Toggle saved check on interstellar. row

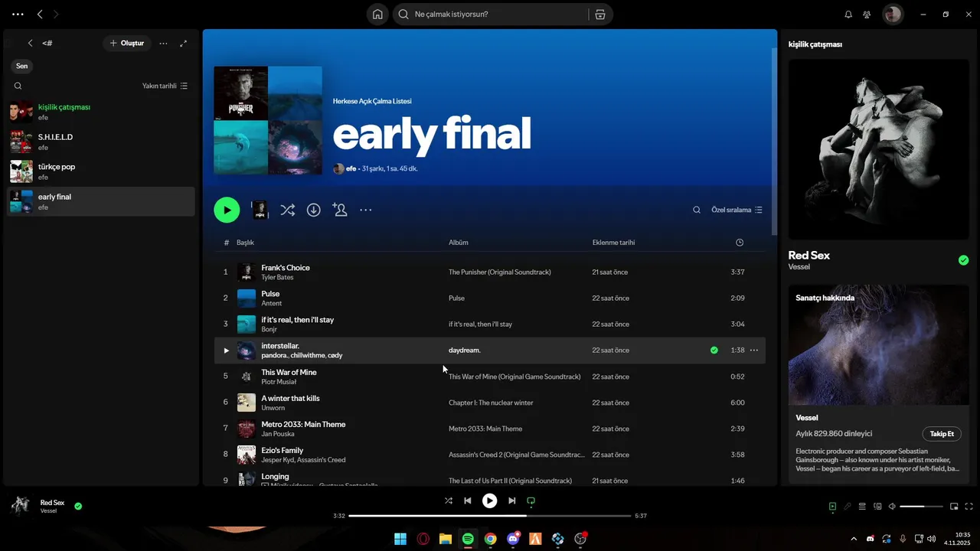(714, 350)
